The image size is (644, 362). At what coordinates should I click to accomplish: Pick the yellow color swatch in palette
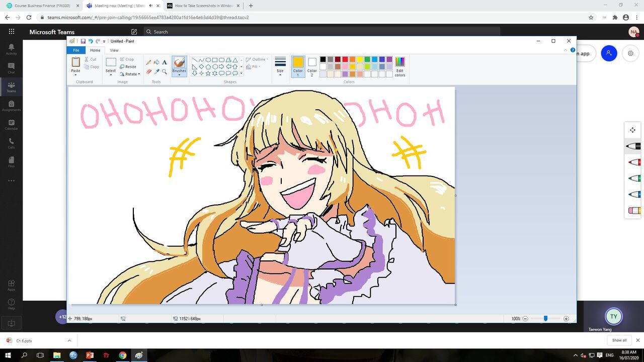click(x=360, y=59)
